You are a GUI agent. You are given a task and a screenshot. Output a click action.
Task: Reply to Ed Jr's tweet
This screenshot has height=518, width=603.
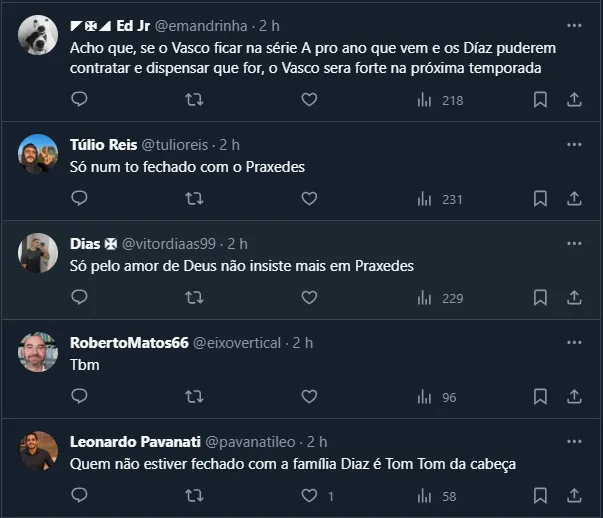[80, 100]
